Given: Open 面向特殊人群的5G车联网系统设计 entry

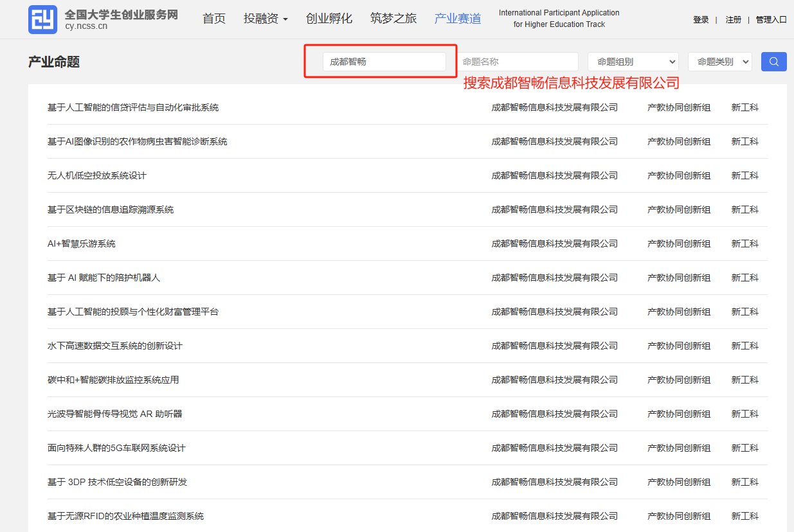Looking at the screenshot, I should pos(116,448).
